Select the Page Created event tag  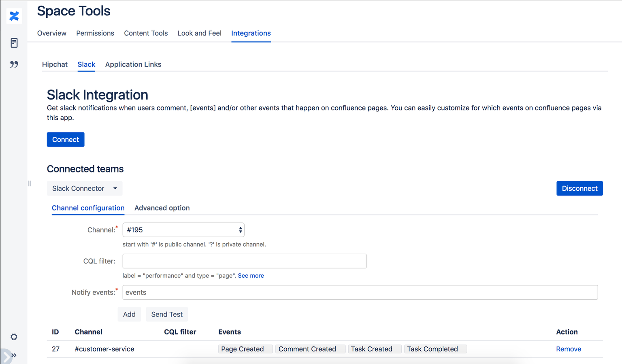245,349
